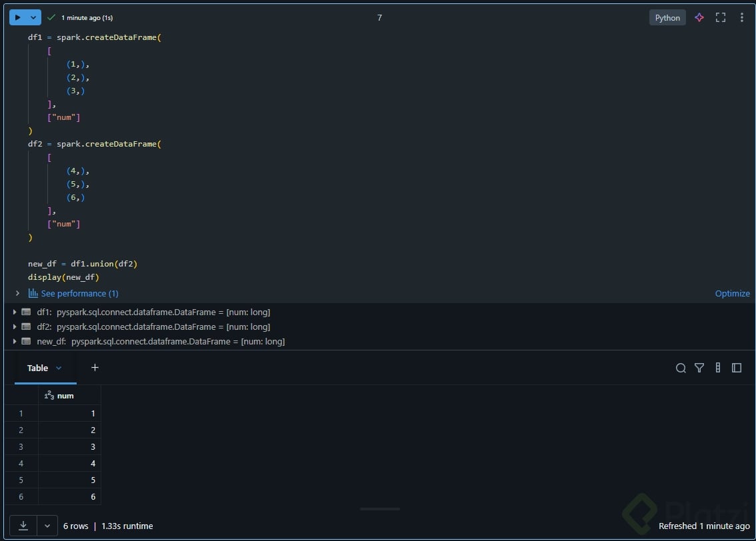
Task: Open the cell kebab menu
Action: click(741, 18)
